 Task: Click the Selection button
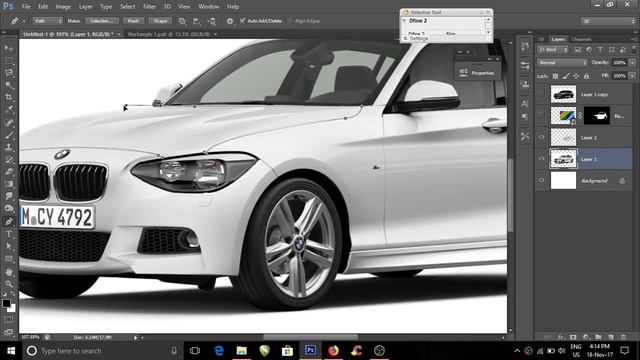click(x=102, y=21)
